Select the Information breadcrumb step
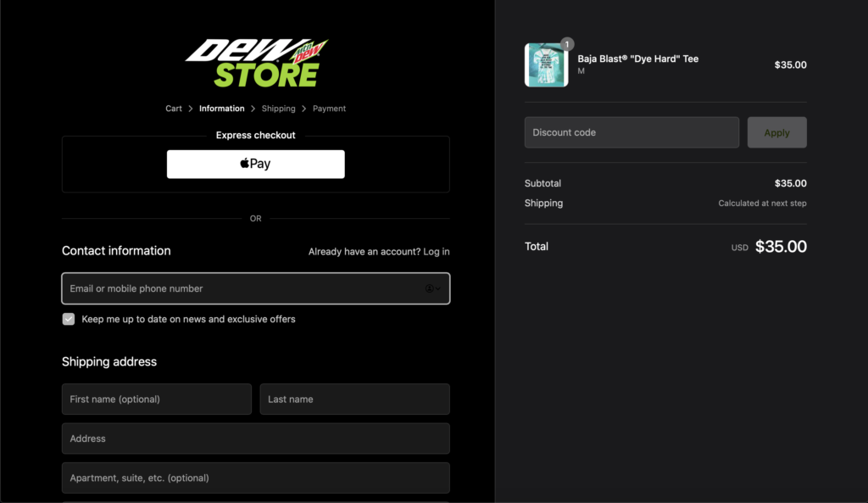The height and width of the screenshot is (503, 868). [221, 109]
